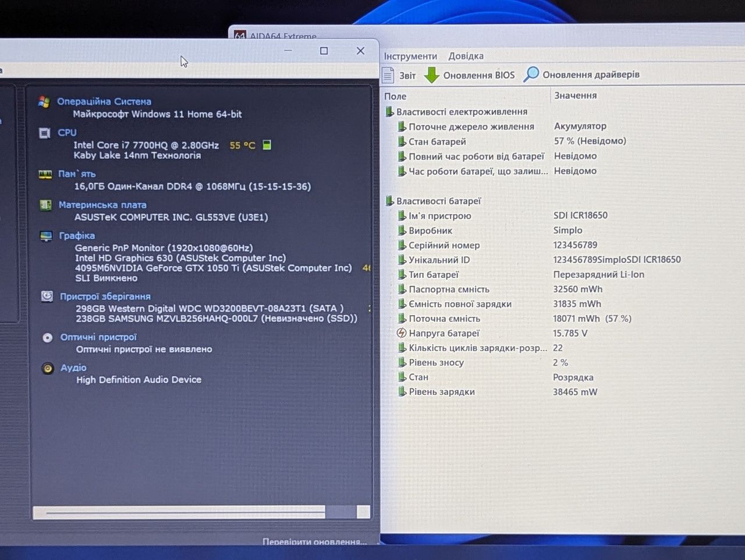This screenshot has height=560, width=745.
Task: Click the Материнська плата icon
Action: tap(45, 205)
